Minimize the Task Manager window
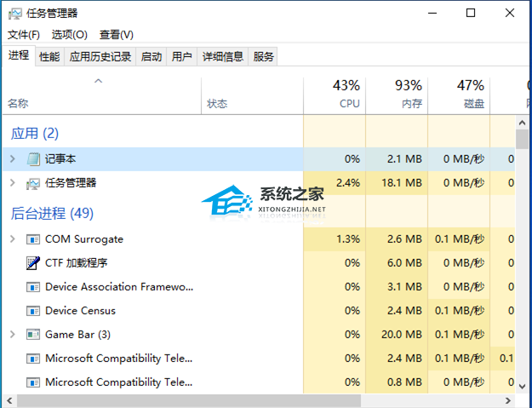The width and height of the screenshot is (532, 408). tap(432, 14)
